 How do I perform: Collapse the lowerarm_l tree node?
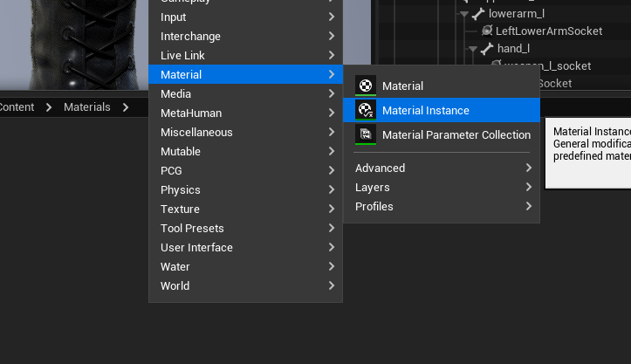point(464,14)
